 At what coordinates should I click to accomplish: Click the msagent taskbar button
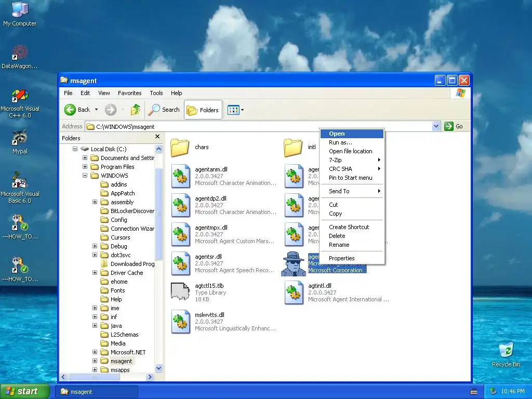96,392
